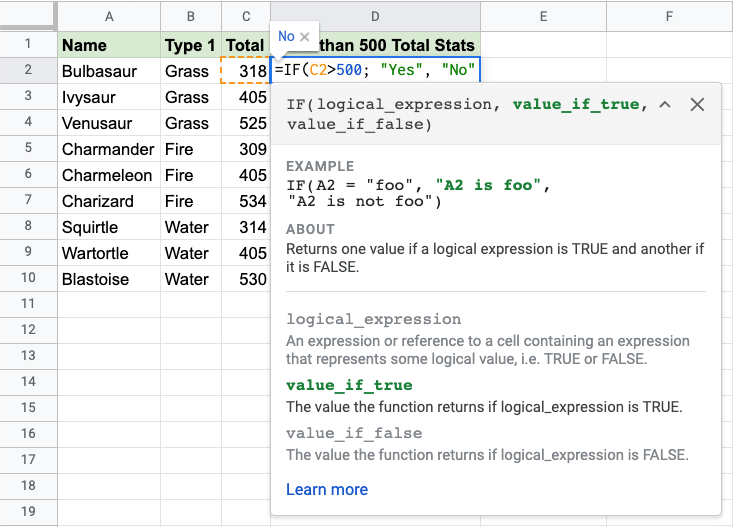Select column E header
The height and width of the screenshot is (527, 733).
pos(541,16)
